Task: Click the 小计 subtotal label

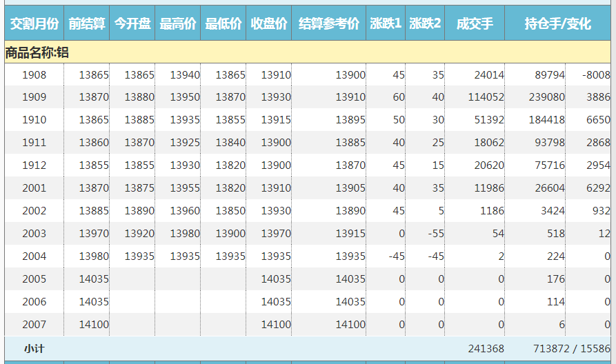Action: 34,349
